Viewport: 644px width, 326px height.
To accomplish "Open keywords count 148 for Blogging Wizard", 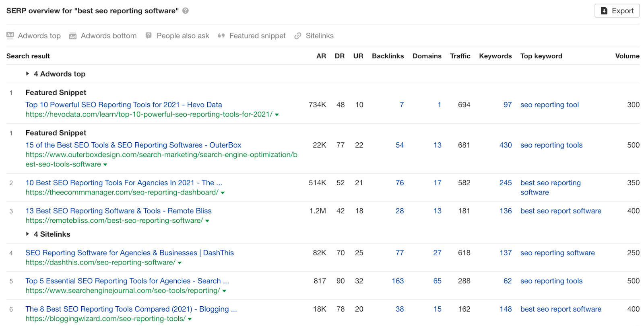I will tap(506, 310).
